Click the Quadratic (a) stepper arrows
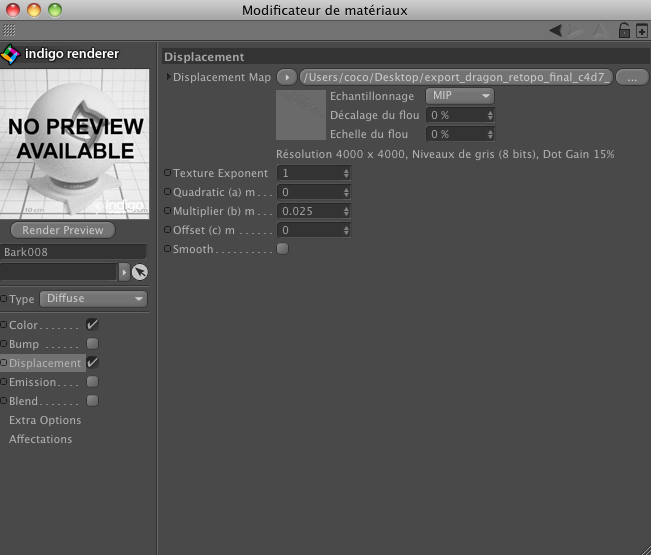Viewport: 651px width, 555px height. click(346, 192)
